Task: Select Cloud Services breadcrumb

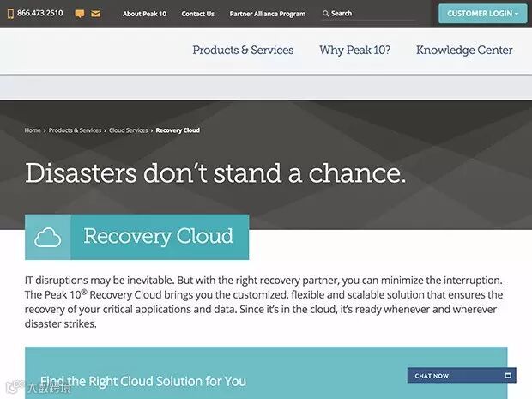Action: tap(128, 130)
